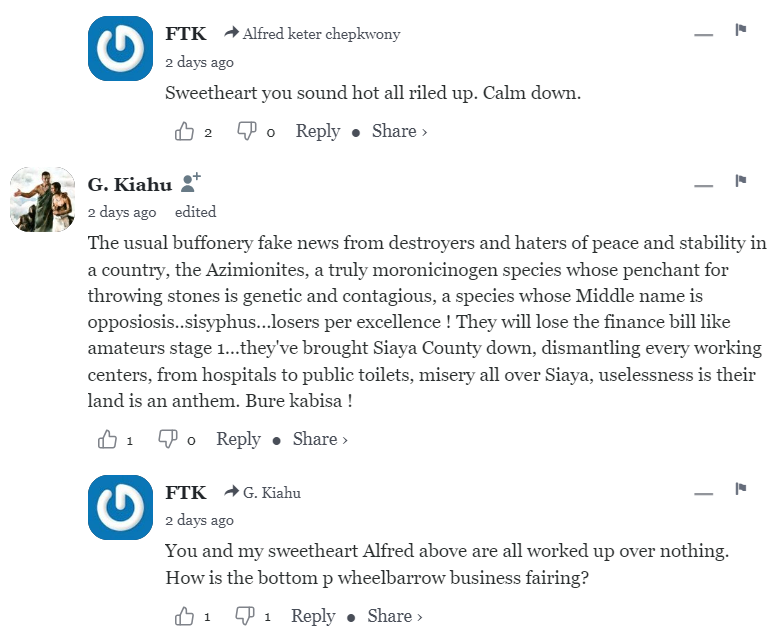Downvote FTK's 'Calm down' comment
The height and width of the screenshot is (632, 777).
point(246,131)
